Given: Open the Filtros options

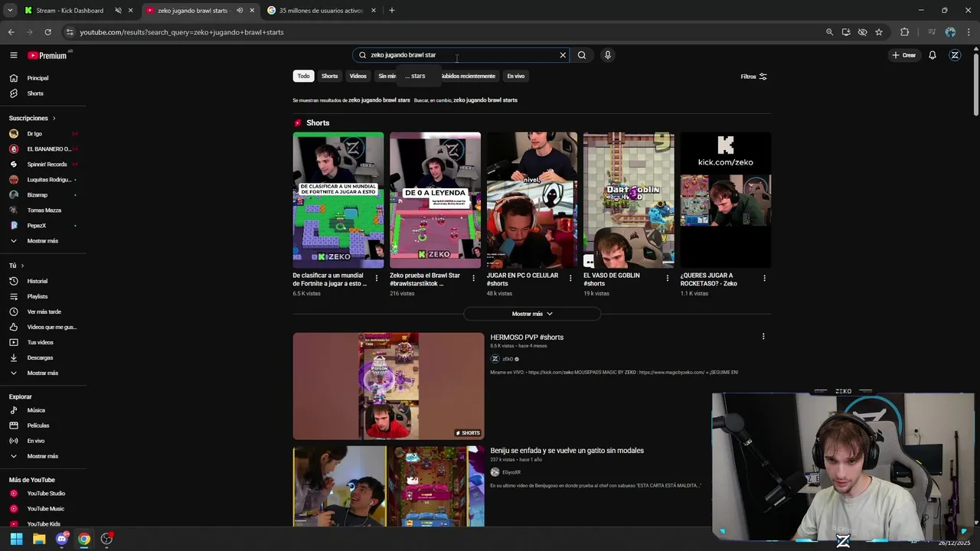Looking at the screenshot, I should coord(753,77).
